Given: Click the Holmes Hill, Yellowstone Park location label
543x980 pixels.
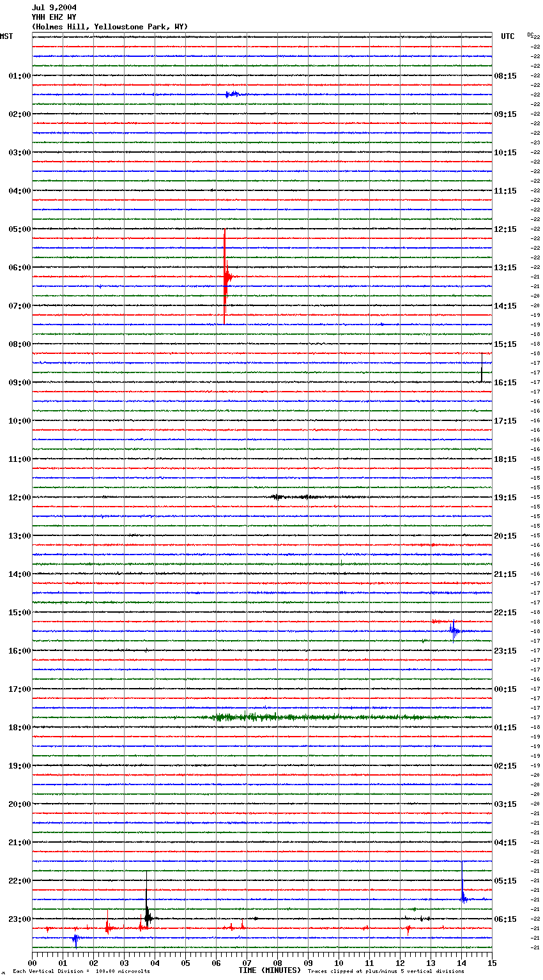Looking at the screenshot, I should click(110, 27).
